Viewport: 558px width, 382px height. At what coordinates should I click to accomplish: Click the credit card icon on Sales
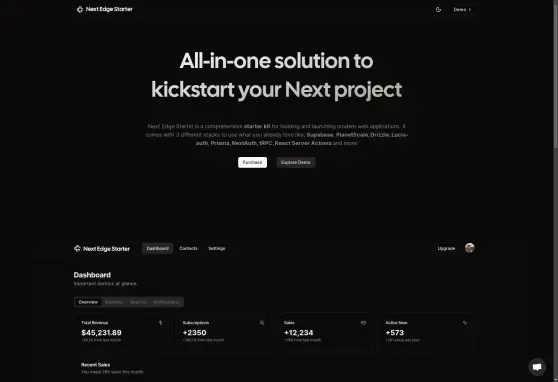pos(363,323)
